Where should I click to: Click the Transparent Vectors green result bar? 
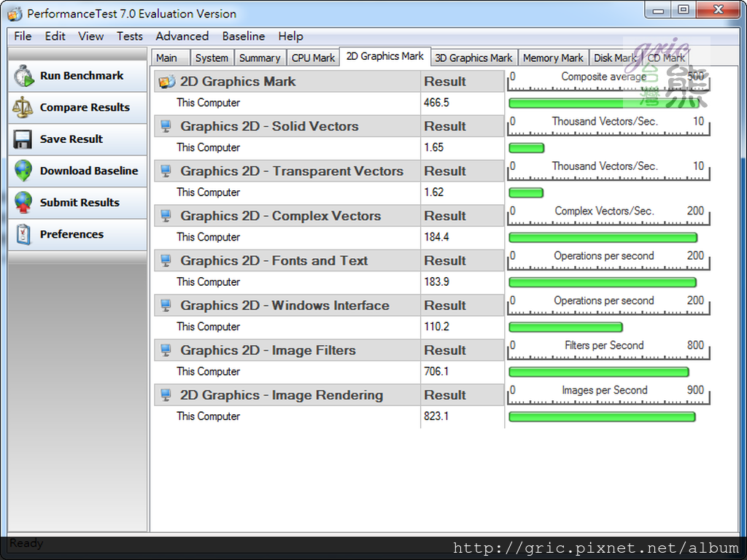pos(526,192)
